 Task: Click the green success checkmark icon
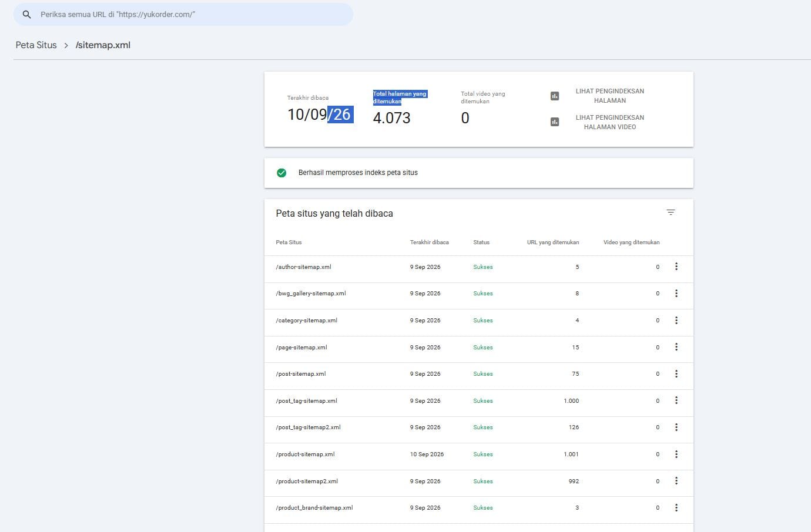281,173
